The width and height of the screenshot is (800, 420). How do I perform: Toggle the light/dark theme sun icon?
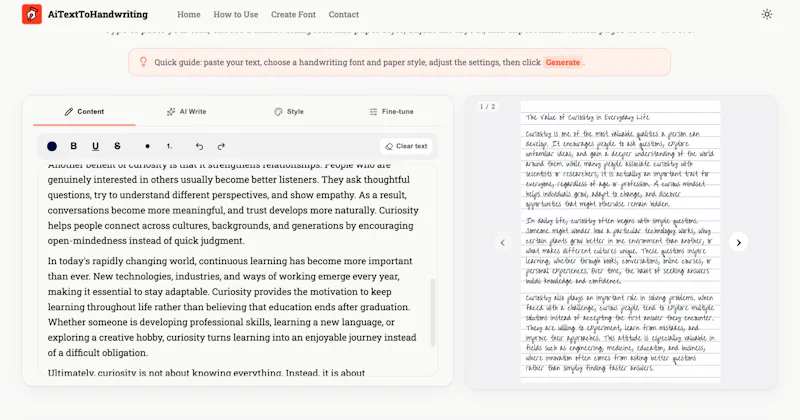coord(766,14)
